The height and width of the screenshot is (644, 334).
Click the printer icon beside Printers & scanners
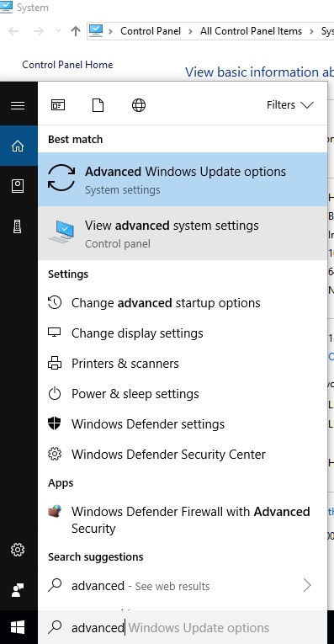55,363
